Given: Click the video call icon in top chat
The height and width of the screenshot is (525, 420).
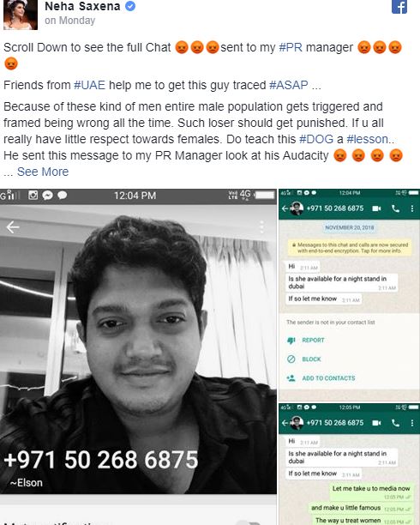Looking at the screenshot, I should (x=376, y=208).
